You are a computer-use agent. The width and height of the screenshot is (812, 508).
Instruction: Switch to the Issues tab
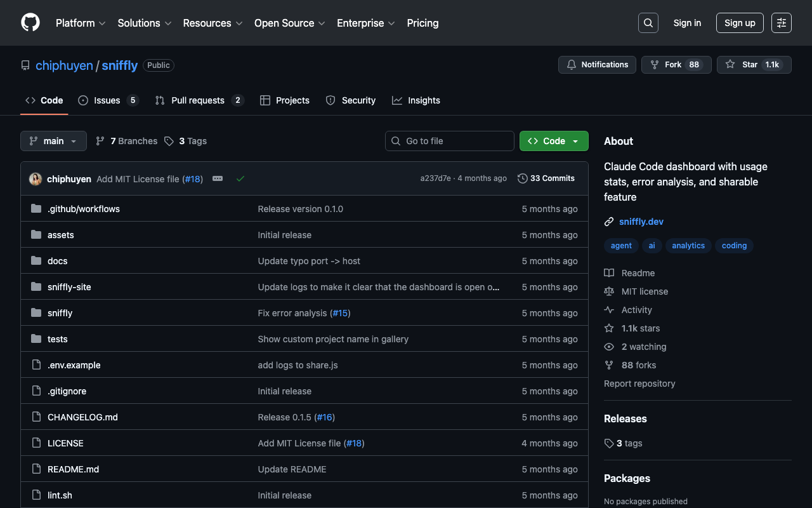[x=108, y=100]
